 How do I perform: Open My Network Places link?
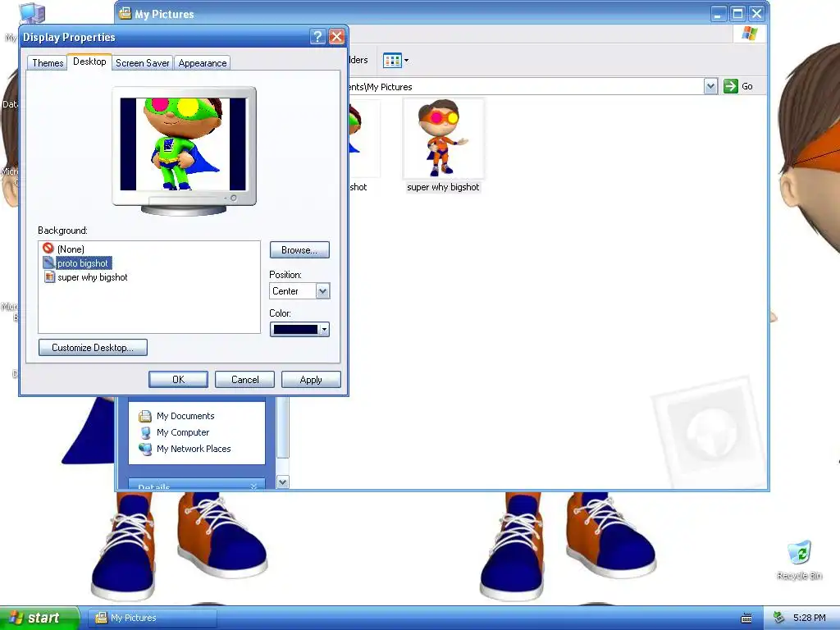point(194,449)
